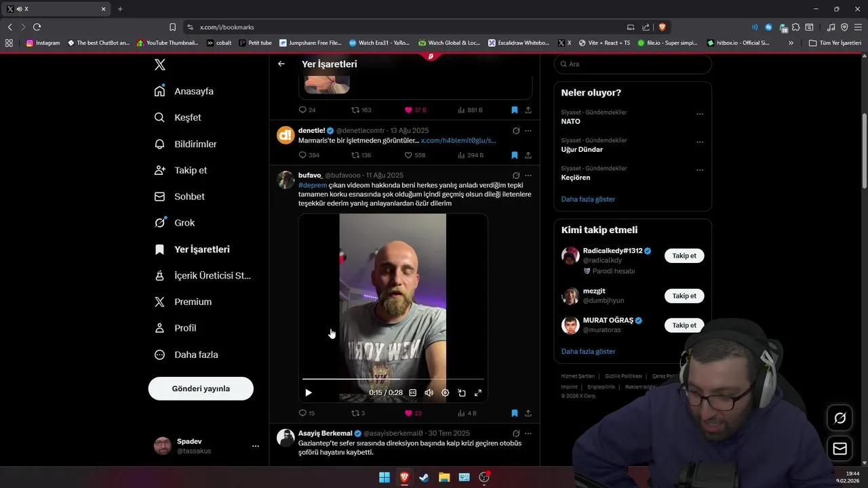Open Grok action on denetle! post
Viewport: 868px width, 488px height.
[x=516, y=130]
